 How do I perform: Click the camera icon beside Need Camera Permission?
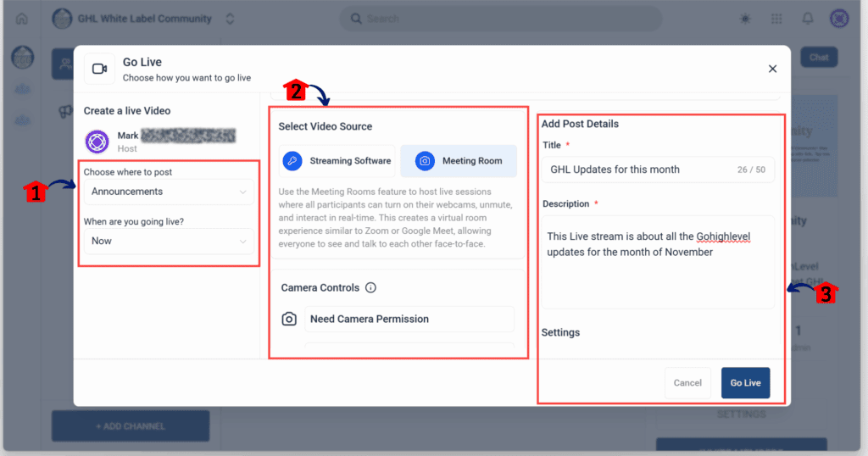pos(289,320)
